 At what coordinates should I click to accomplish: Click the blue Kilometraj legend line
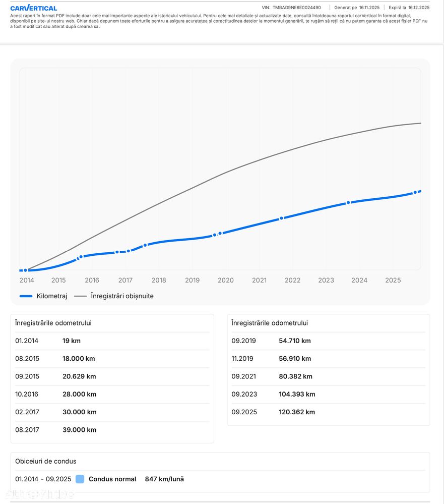[26, 296]
